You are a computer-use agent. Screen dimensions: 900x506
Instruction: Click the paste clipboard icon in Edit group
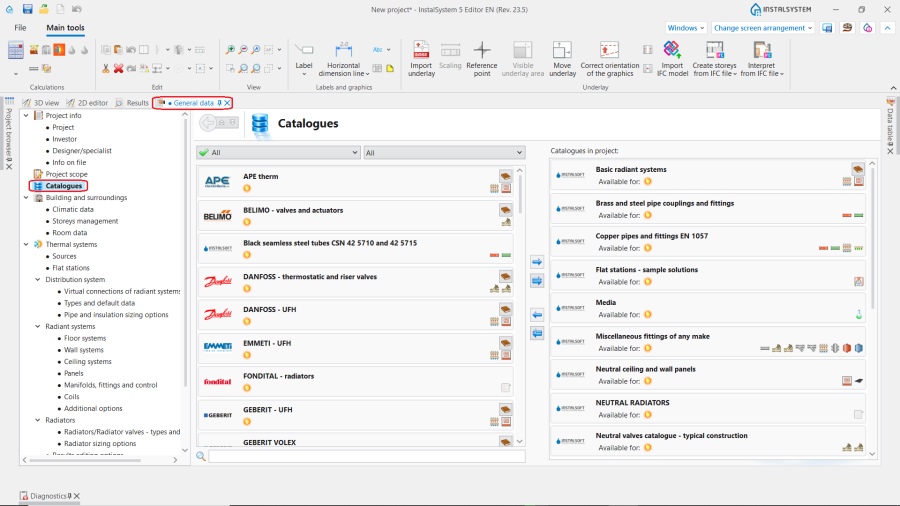point(118,50)
